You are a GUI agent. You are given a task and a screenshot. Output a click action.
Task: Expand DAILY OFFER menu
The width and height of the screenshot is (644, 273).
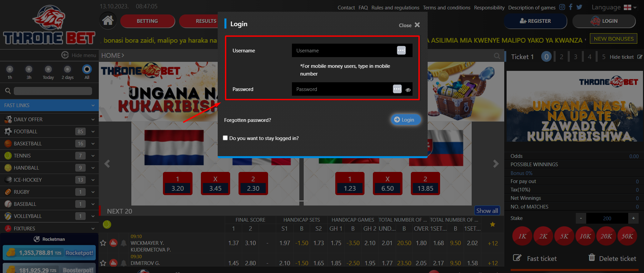click(49, 119)
